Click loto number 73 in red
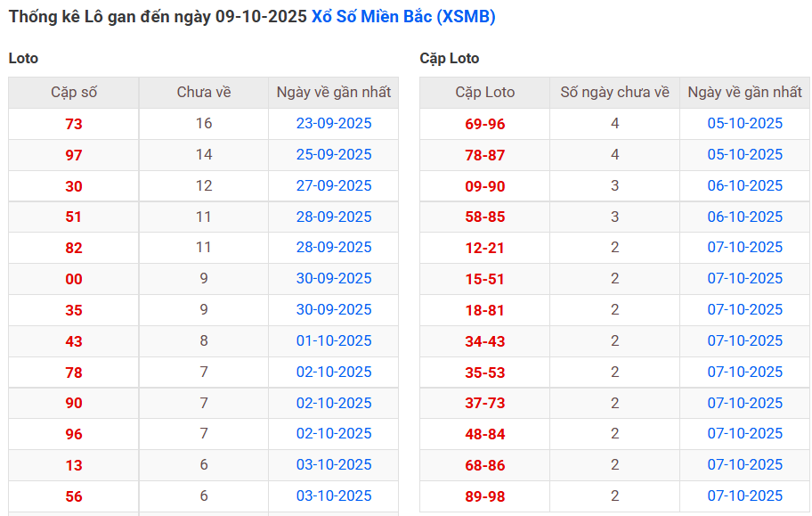Screen dimensions: 812x516 tap(74, 125)
